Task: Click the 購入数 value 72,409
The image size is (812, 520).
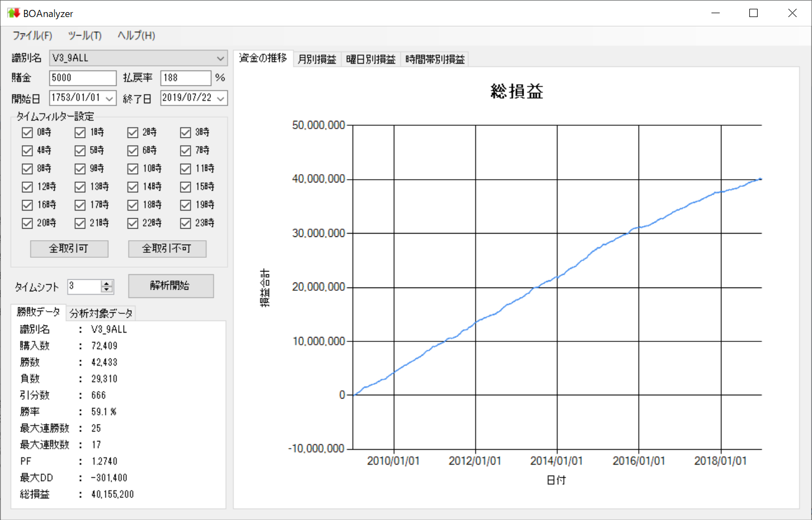Action: point(104,346)
